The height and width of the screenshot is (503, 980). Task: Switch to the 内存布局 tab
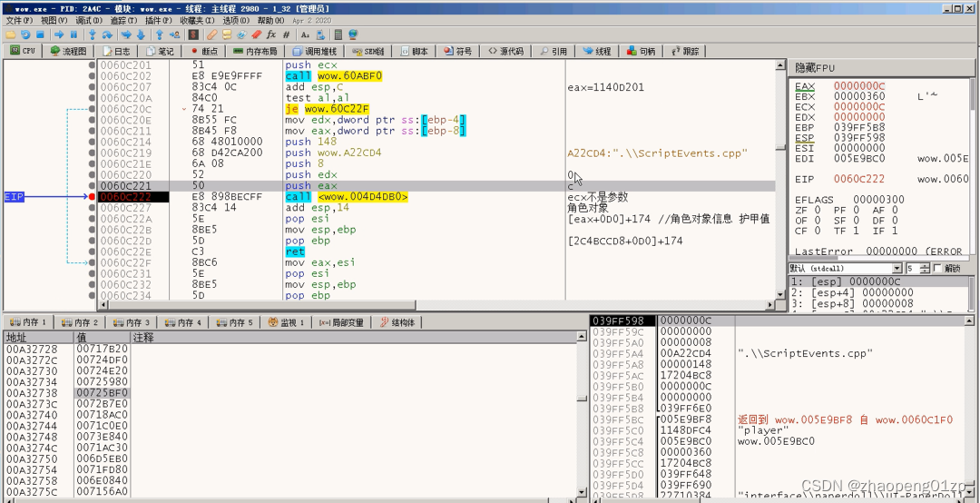[x=255, y=52]
